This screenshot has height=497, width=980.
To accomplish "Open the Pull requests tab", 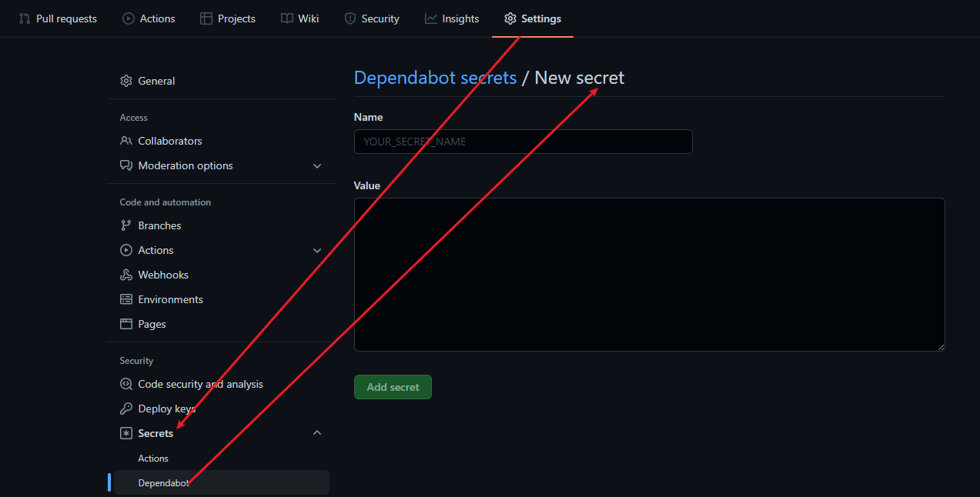I will [x=58, y=18].
